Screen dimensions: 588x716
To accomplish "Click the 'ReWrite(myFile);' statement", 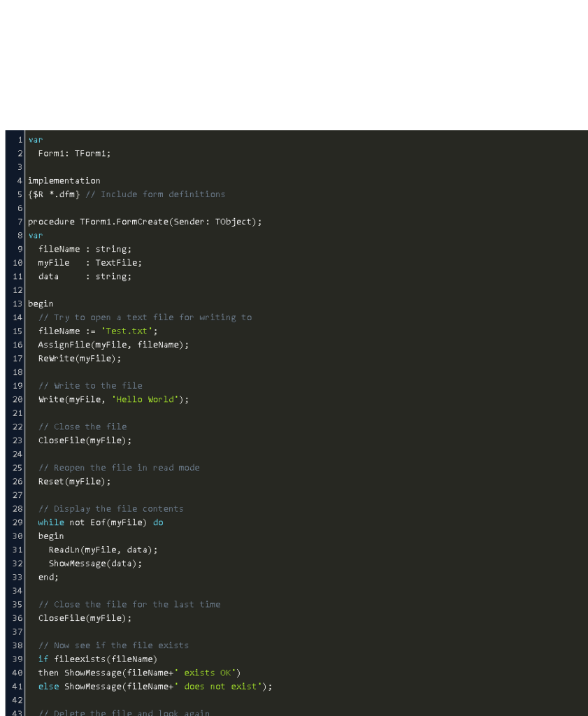I will pyautogui.click(x=80, y=359).
